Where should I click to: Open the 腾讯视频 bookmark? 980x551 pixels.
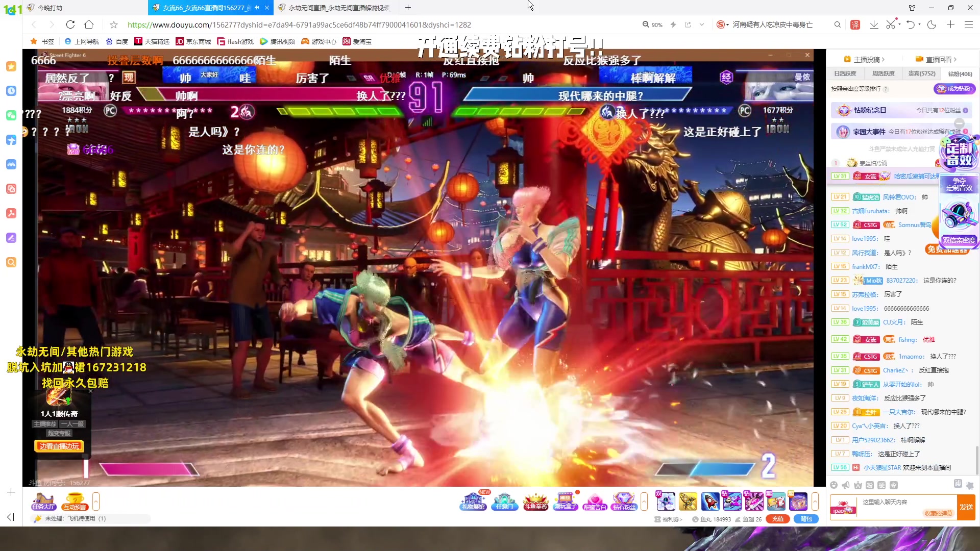click(277, 41)
